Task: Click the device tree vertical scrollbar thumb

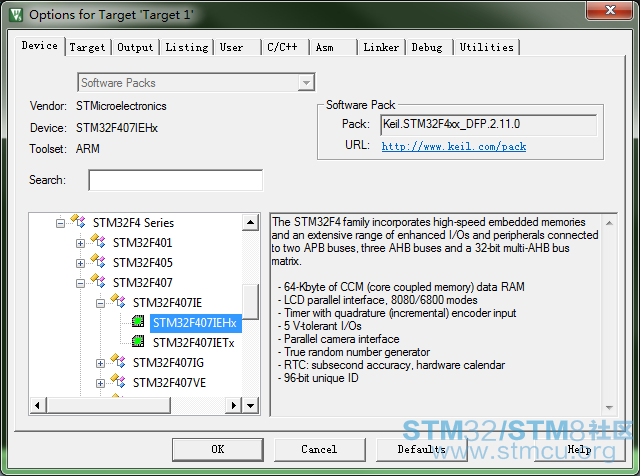Action: point(251,302)
